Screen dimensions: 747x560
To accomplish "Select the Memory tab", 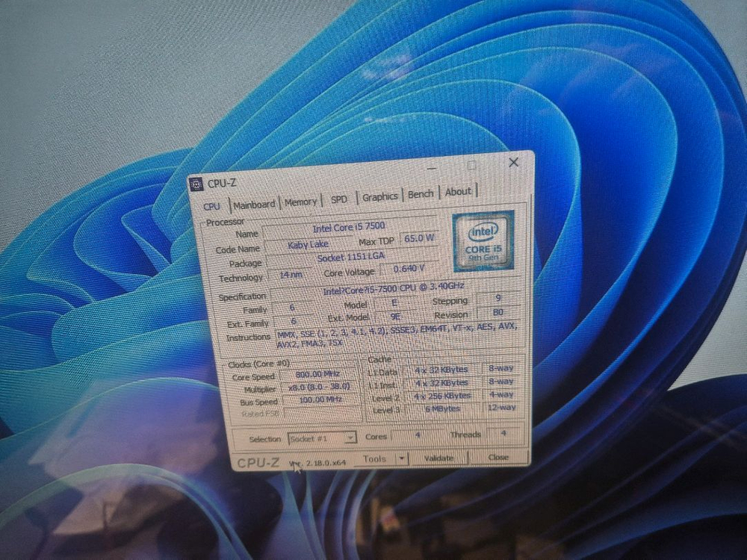I will coord(300,202).
